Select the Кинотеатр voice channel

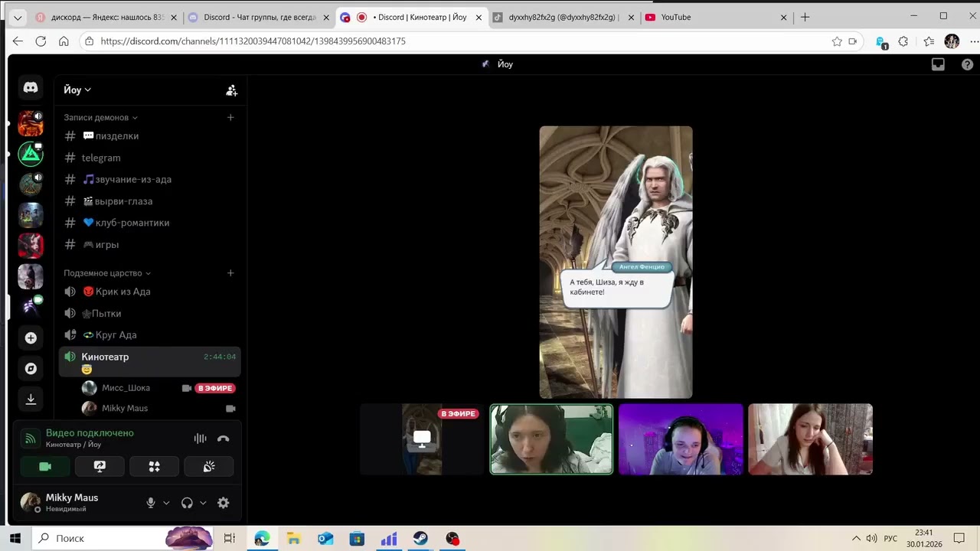pyautogui.click(x=150, y=362)
